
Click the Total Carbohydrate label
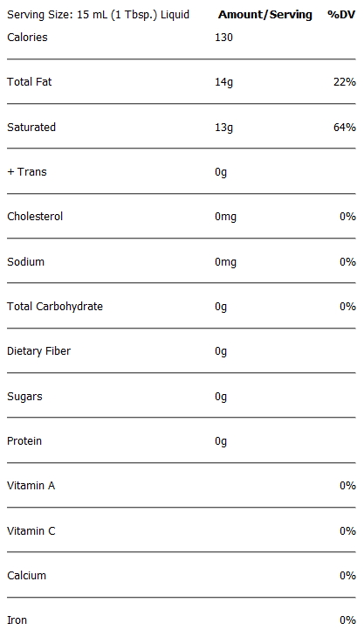[x=55, y=307]
